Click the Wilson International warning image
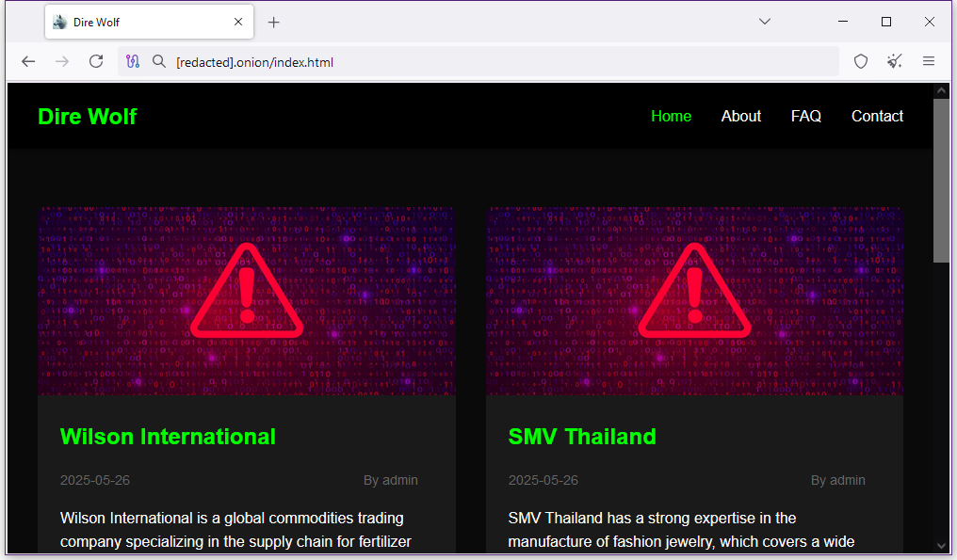957x560 pixels. [247, 301]
